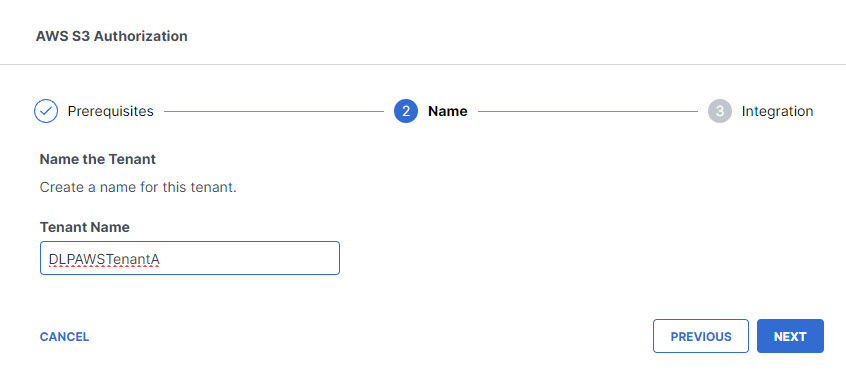Go back to the Prerequisites step label

[x=111, y=111]
